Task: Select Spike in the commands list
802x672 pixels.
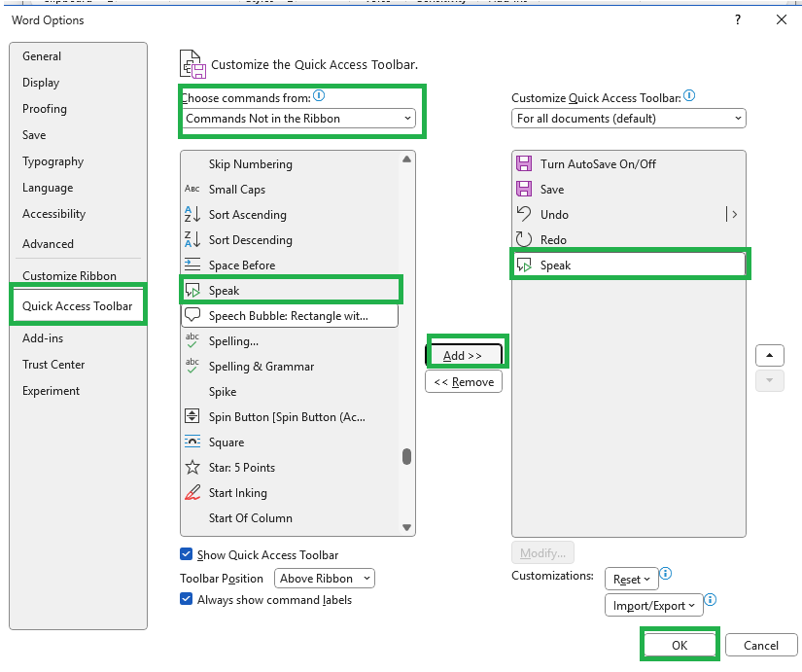Action: point(290,392)
